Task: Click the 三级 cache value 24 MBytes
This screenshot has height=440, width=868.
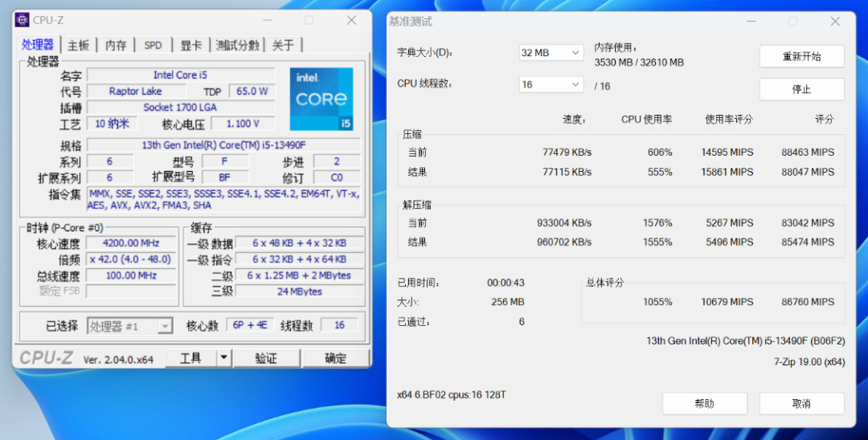Action: point(300,291)
